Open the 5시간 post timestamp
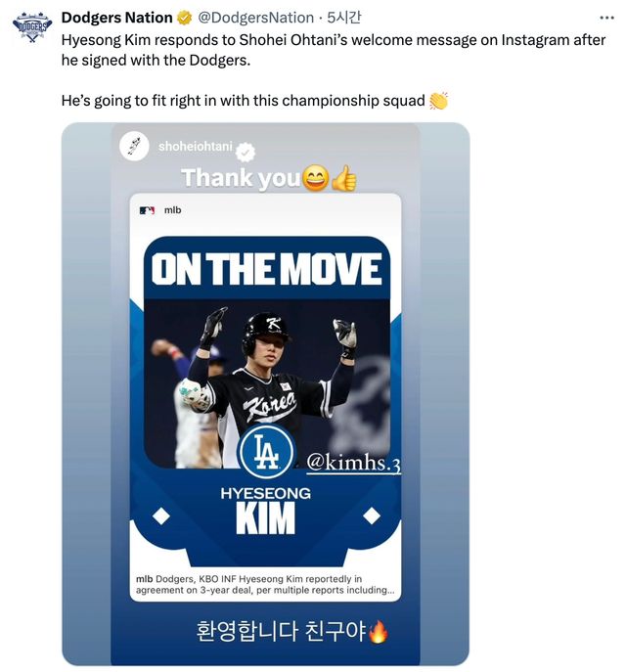 [343, 18]
